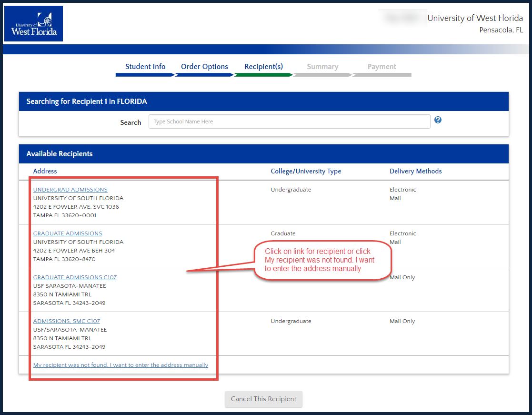
Task: Click the TAMPA FL 33620-8470 line
Action: [64, 259]
